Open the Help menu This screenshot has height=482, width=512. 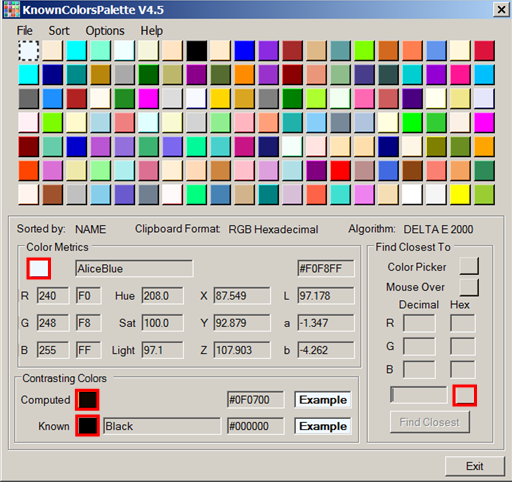coord(151,31)
